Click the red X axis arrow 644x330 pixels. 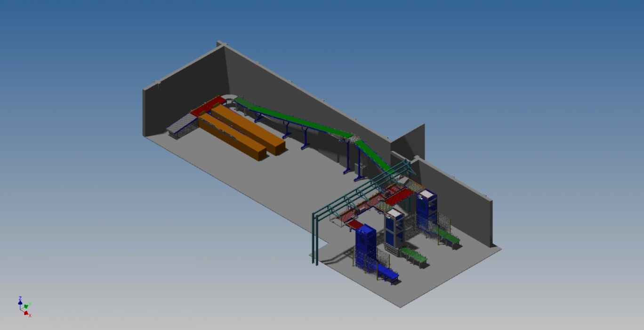pos(26,313)
